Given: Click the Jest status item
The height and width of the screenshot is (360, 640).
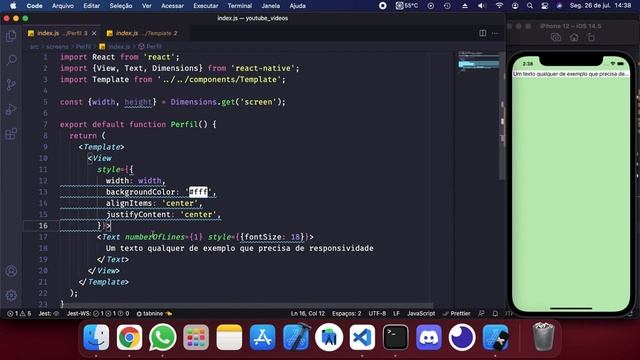Looking at the screenshot, I should pyautogui.click(x=49, y=313).
